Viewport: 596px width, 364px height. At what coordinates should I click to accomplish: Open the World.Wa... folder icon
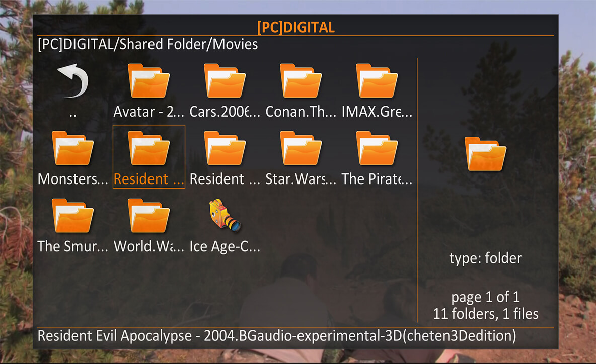(148, 216)
